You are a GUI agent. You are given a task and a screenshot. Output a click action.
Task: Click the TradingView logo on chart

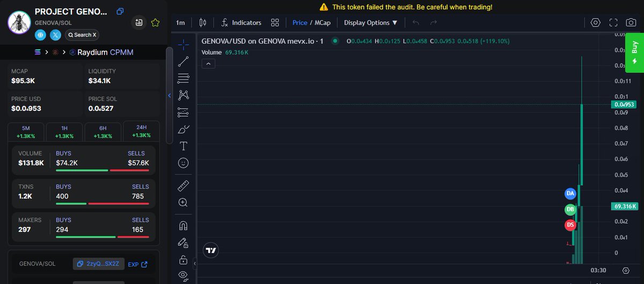pos(211,250)
